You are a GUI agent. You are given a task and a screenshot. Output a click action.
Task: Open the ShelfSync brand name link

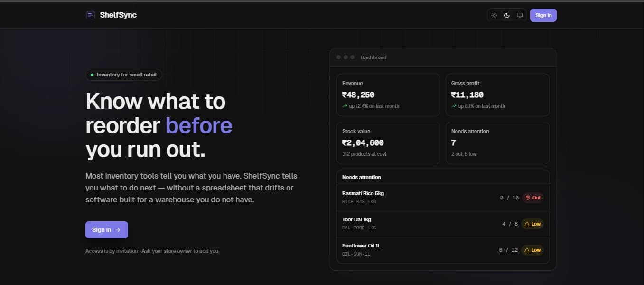(118, 15)
